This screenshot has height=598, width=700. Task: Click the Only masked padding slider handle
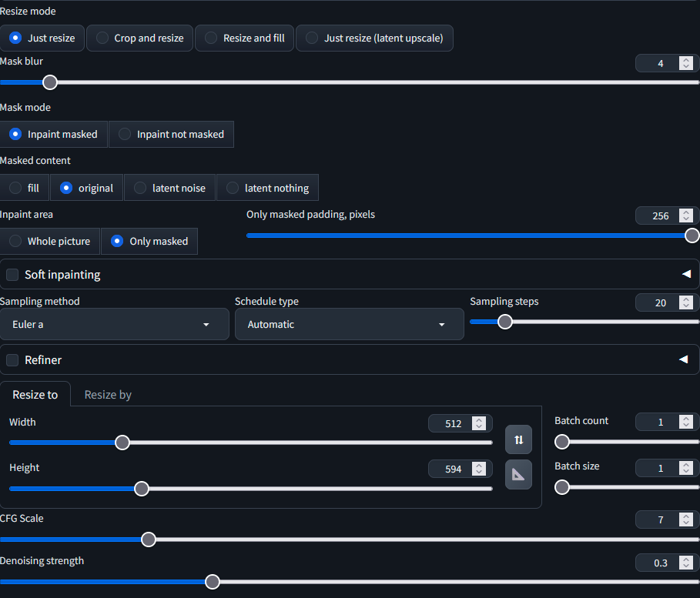[x=692, y=236]
